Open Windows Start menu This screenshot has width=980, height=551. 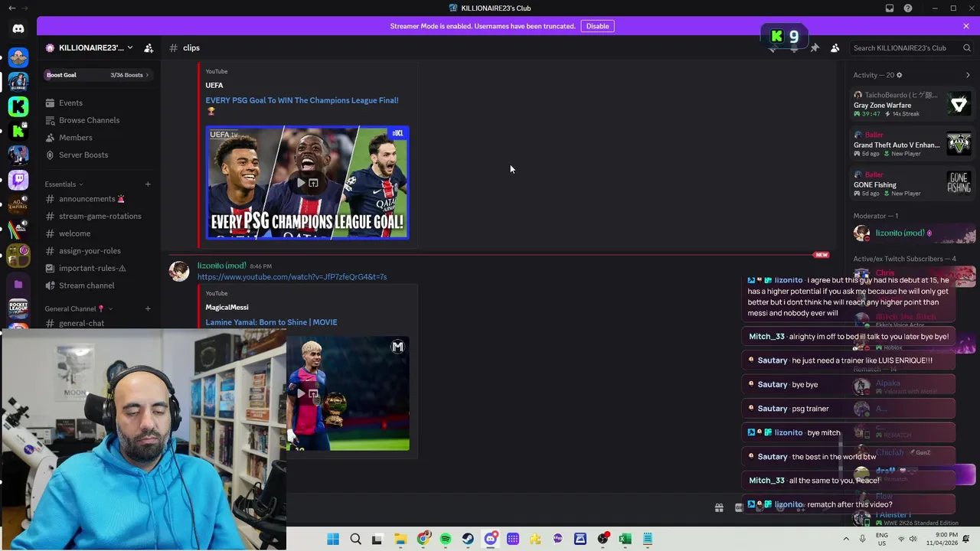(x=333, y=540)
